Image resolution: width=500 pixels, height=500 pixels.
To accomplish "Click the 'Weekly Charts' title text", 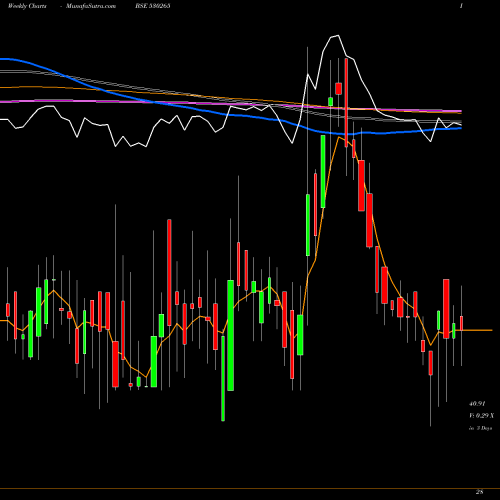I will point(27,6).
